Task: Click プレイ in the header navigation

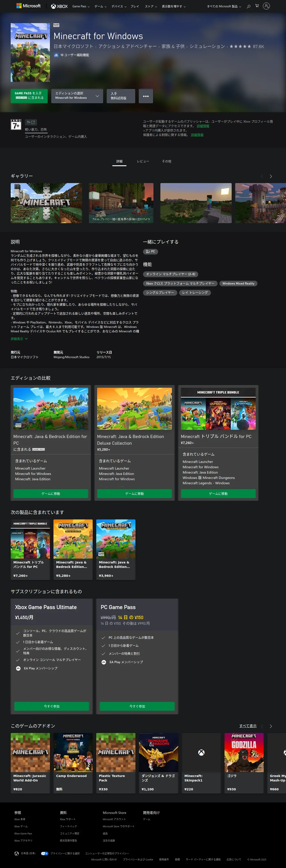Action: [135, 6]
